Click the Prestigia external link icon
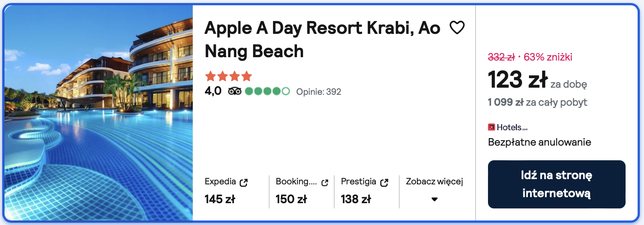Image resolution: width=644 pixels, height=225 pixels. [384, 182]
